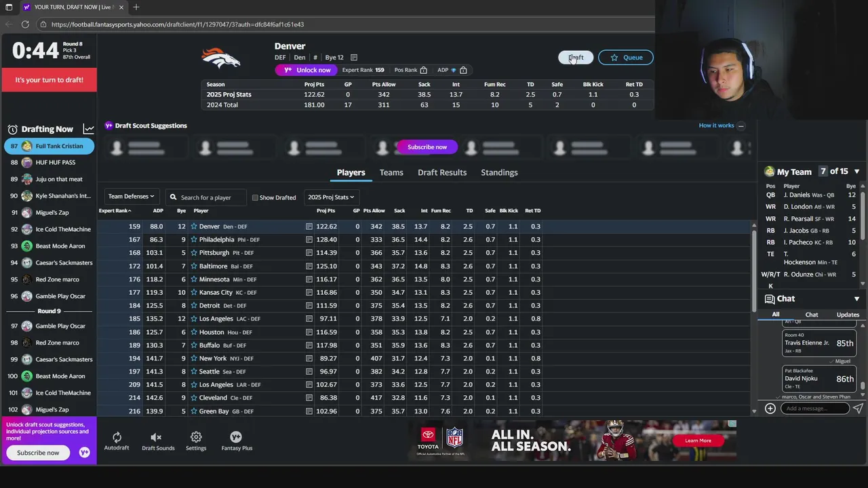Toggle star for Houston DEF
This screenshot has width=868, height=488.
coord(193,332)
